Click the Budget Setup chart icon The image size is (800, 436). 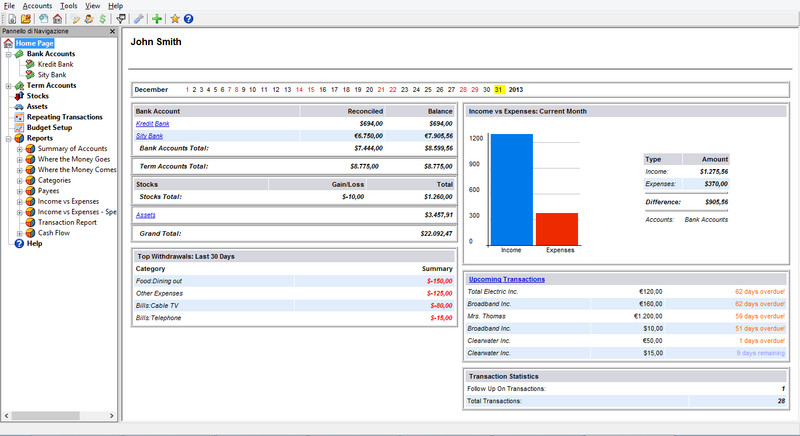tap(19, 127)
